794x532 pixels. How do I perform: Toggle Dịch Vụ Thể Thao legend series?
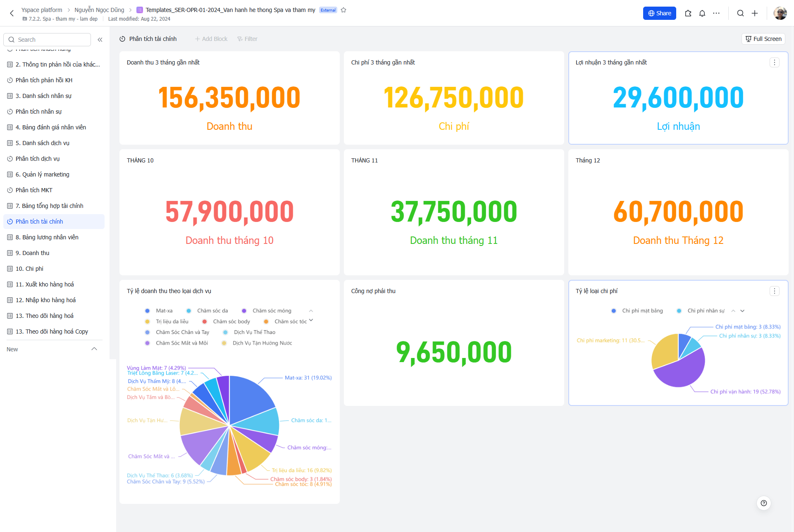(249, 332)
